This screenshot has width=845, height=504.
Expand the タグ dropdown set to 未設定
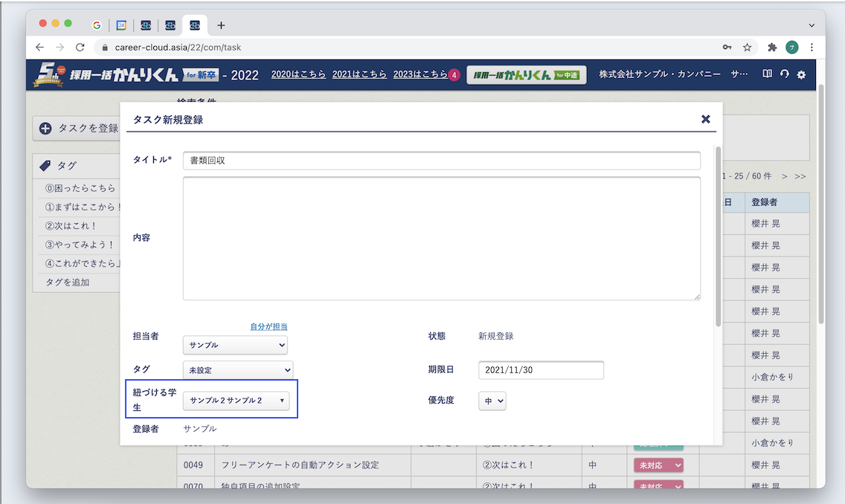pyautogui.click(x=238, y=369)
